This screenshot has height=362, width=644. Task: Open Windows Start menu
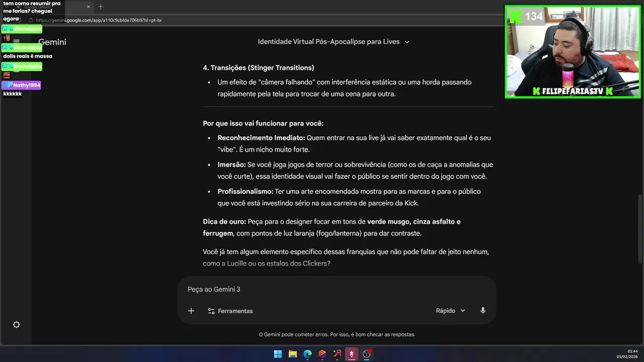point(278,354)
